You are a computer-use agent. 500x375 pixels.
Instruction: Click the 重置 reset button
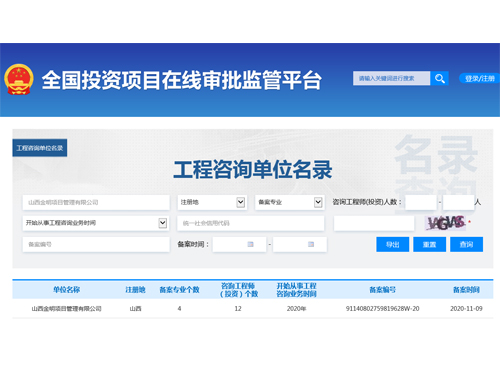click(429, 244)
